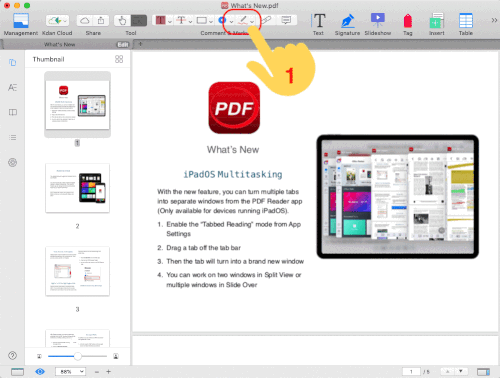The height and width of the screenshot is (378, 500).
Task: Open the bookmarks sidebar icon
Action: pyautogui.click(x=12, y=112)
